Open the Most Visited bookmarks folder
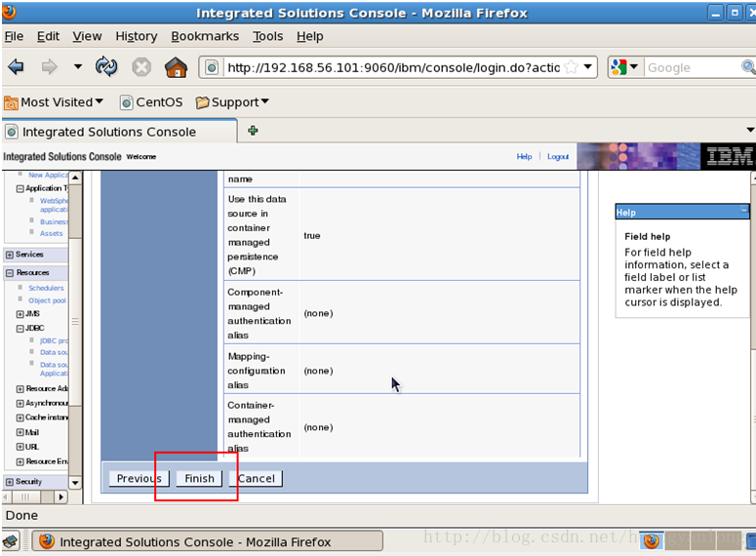Viewport: 756px width, 556px height. pos(54,102)
